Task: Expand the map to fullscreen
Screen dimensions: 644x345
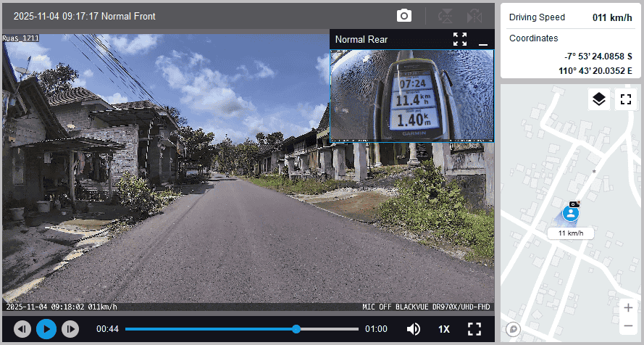Action: tap(625, 99)
